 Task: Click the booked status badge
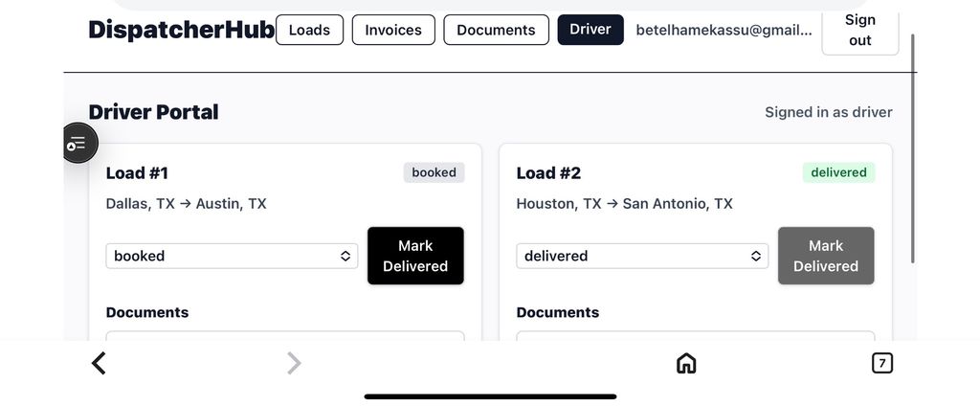tap(434, 172)
